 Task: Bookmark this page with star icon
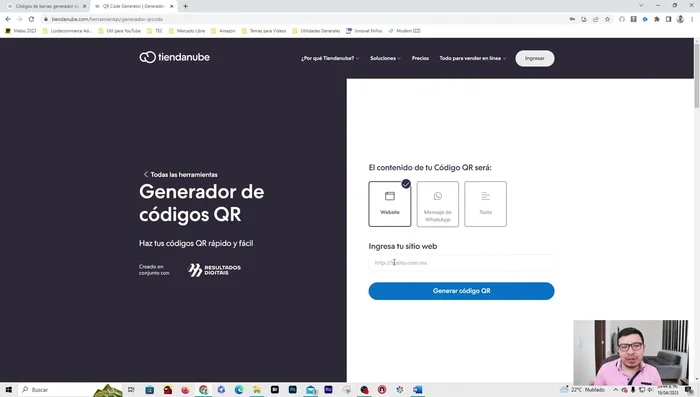click(x=607, y=19)
